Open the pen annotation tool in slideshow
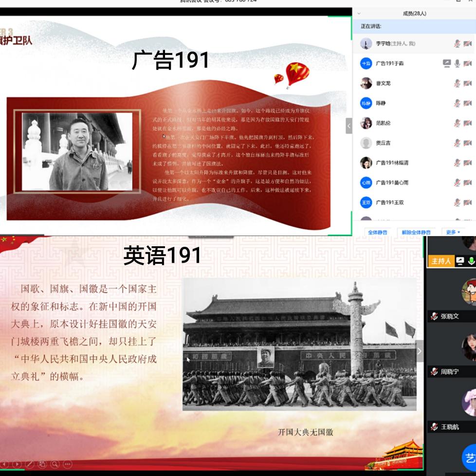 point(30,464)
